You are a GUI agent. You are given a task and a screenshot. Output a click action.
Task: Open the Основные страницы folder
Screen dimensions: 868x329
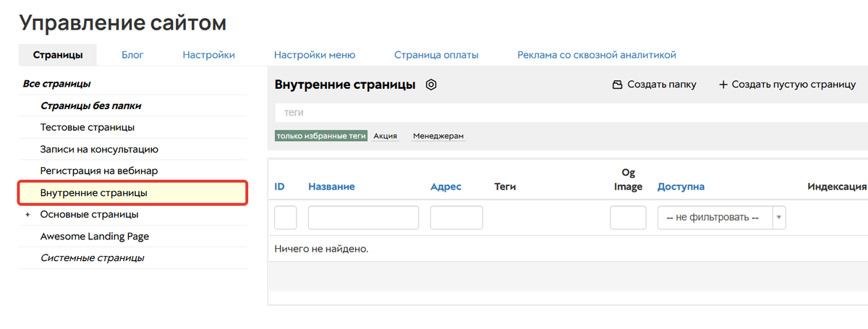point(89,215)
